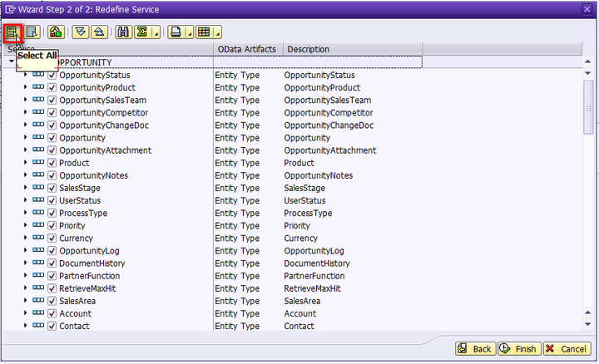Click the entity icon beside DocumentHistory
The height and width of the screenshot is (364, 599).
click(38, 263)
